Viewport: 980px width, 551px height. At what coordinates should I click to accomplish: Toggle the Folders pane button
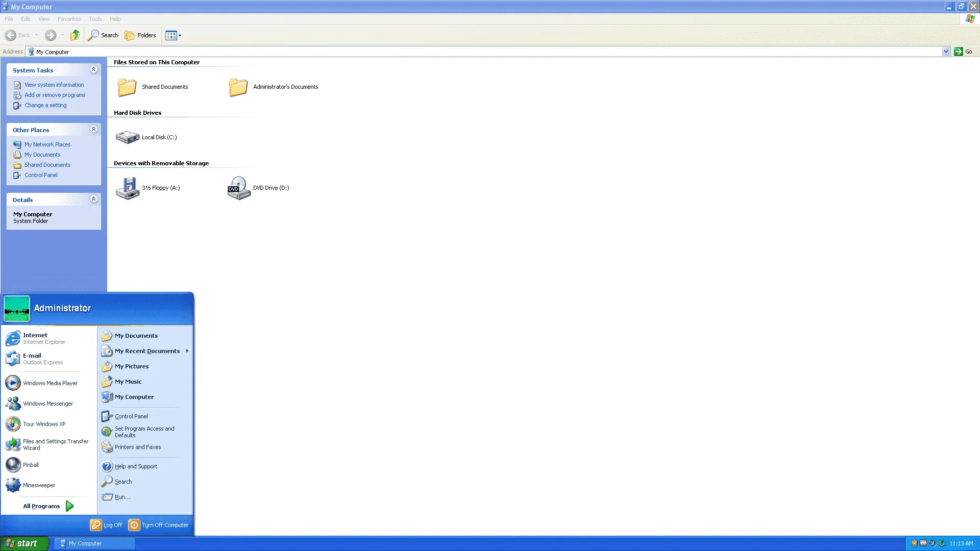tap(140, 35)
